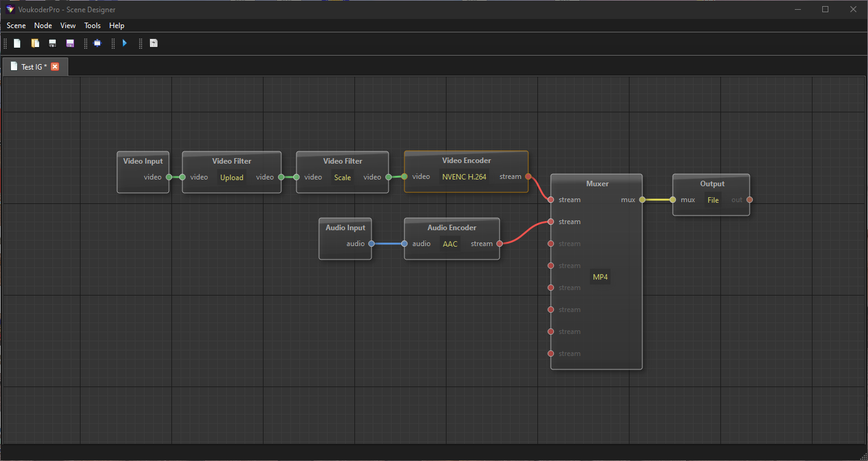
Task: Click the blue fit-to-view toolbar icon
Action: coord(97,43)
